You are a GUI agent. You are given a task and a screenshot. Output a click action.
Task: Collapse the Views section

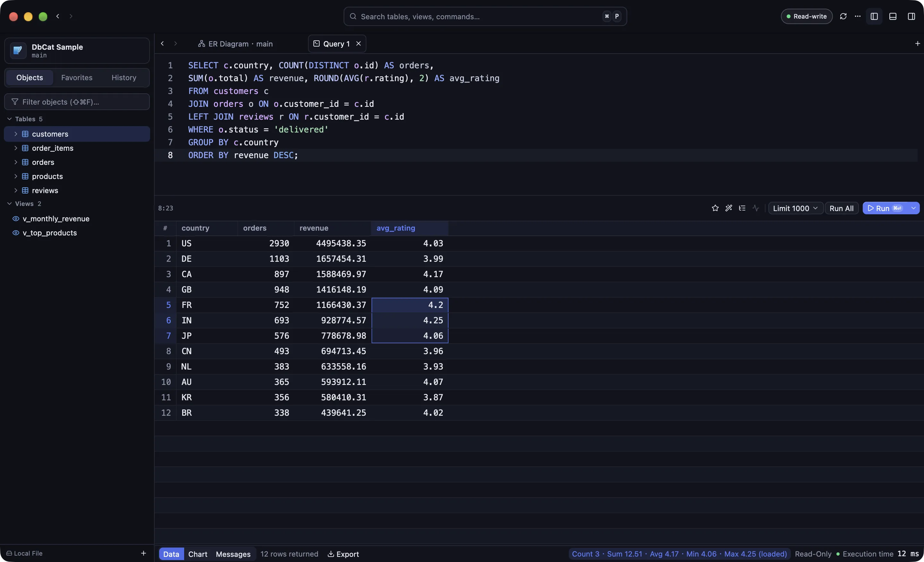[x=9, y=204]
